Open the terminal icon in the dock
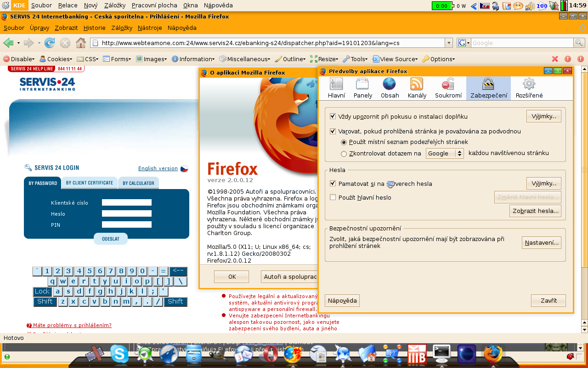 pos(442,354)
